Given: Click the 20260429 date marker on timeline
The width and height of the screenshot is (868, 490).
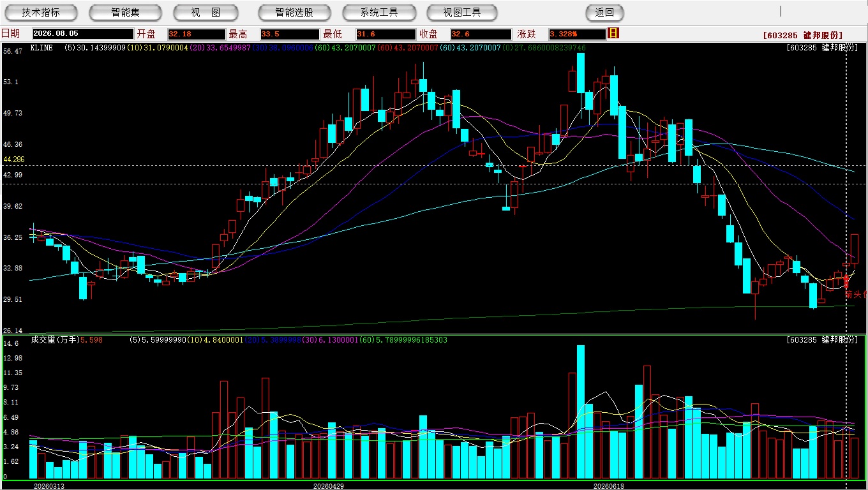Looking at the screenshot, I should click(328, 486).
